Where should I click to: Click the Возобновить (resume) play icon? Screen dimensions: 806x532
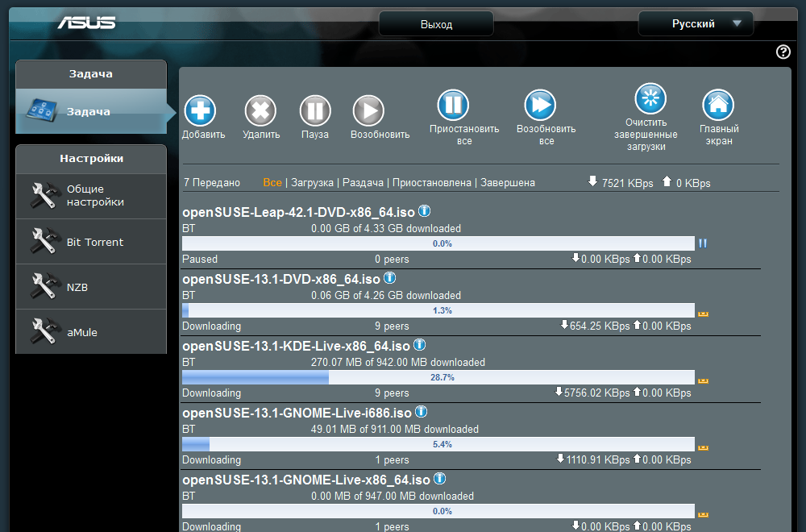point(368,110)
